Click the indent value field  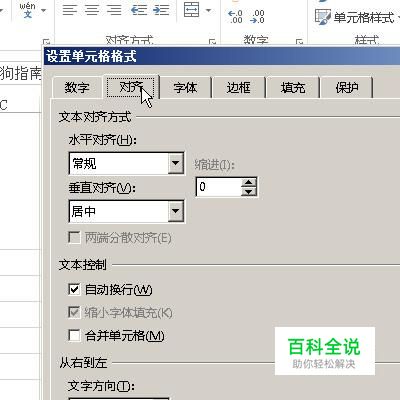tap(219, 187)
